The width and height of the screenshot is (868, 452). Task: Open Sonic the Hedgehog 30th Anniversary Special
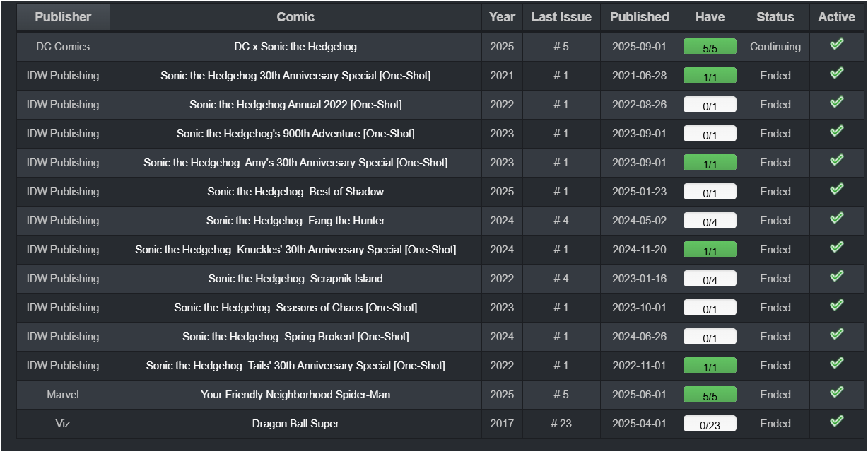click(x=295, y=76)
